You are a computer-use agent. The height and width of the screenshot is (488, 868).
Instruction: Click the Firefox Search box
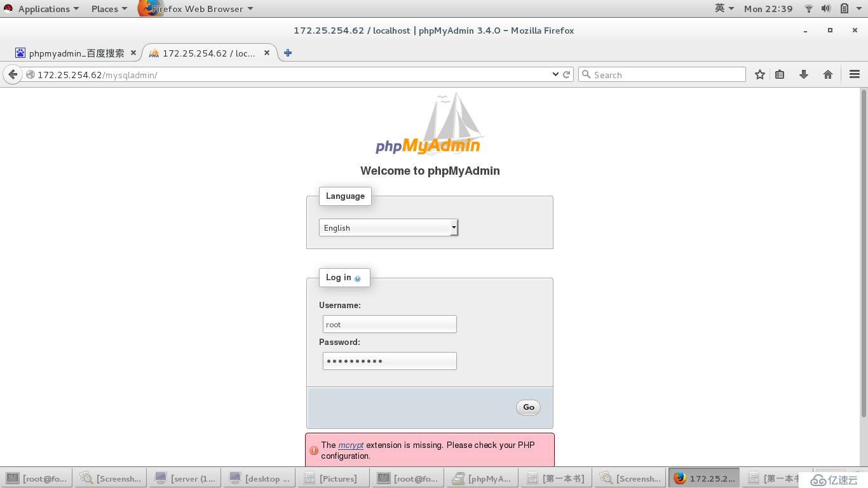pyautogui.click(x=662, y=74)
